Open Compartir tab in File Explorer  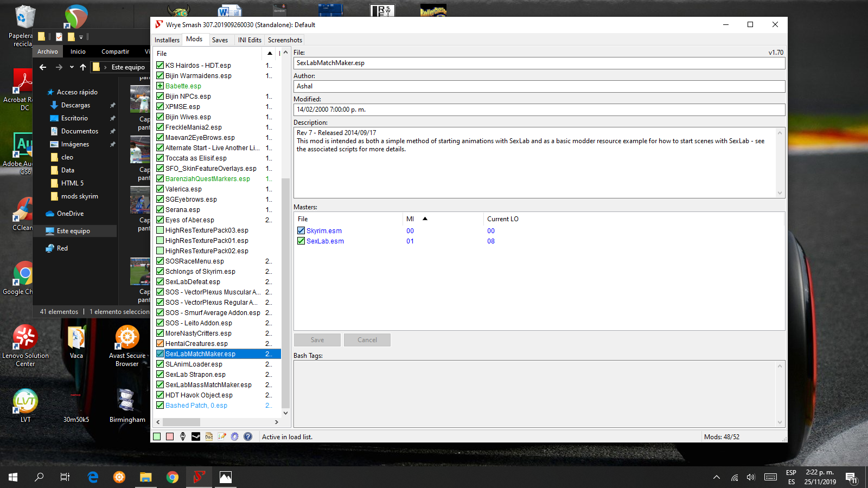point(115,52)
